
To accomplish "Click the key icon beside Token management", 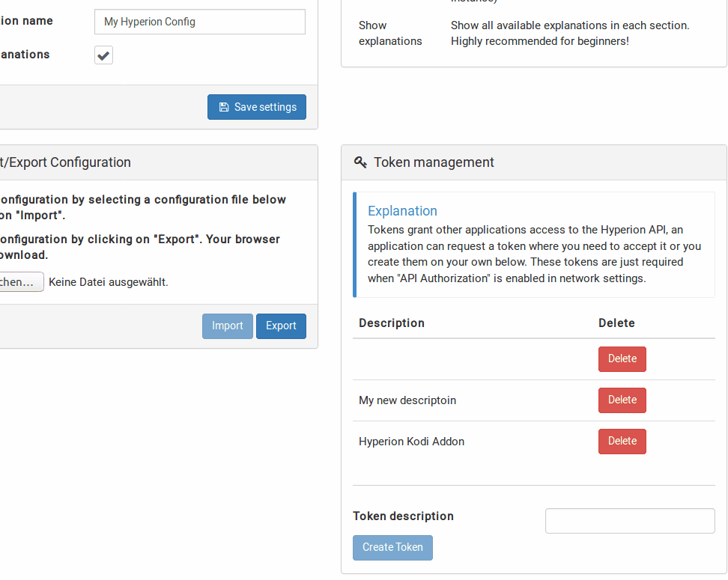I will tap(360, 162).
